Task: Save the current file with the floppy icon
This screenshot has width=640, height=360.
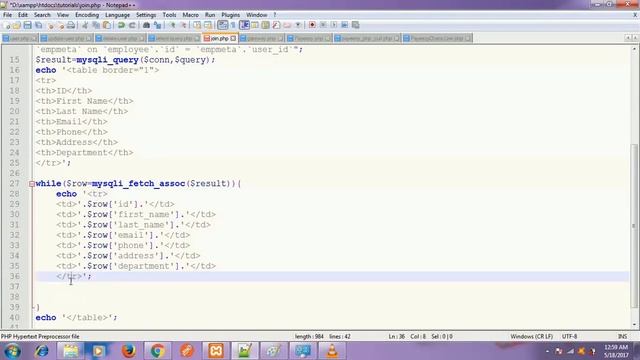Action: click(x=27, y=25)
